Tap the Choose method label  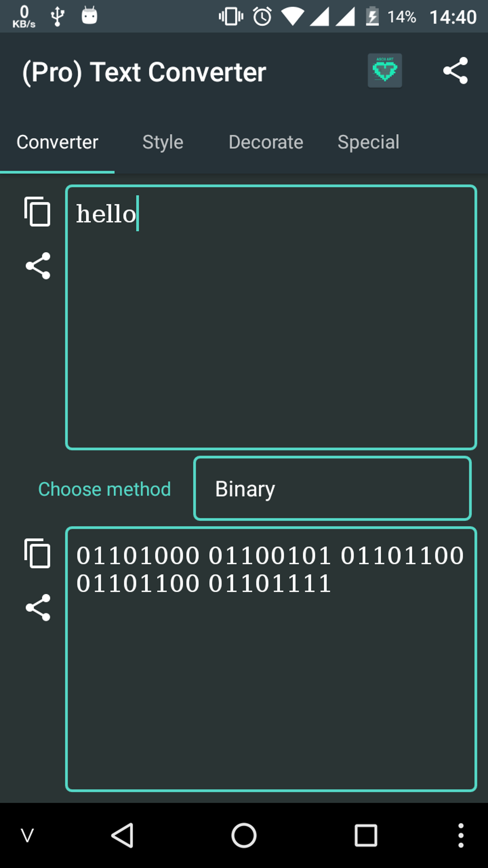(104, 488)
